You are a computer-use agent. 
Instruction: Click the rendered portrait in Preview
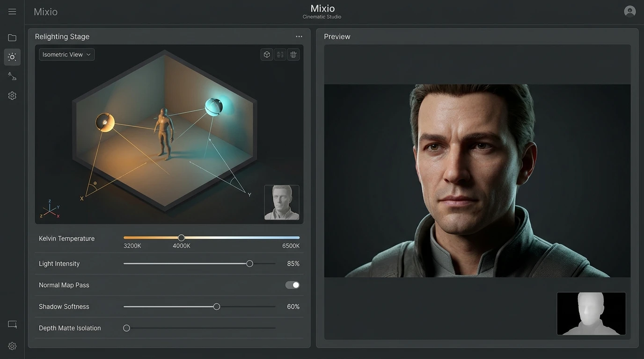click(477, 181)
